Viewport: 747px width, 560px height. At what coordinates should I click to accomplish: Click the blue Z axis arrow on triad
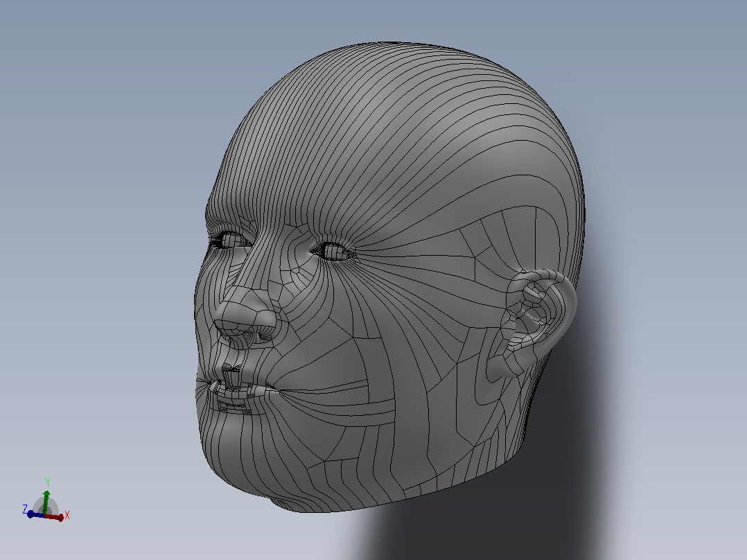click(35, 514)
